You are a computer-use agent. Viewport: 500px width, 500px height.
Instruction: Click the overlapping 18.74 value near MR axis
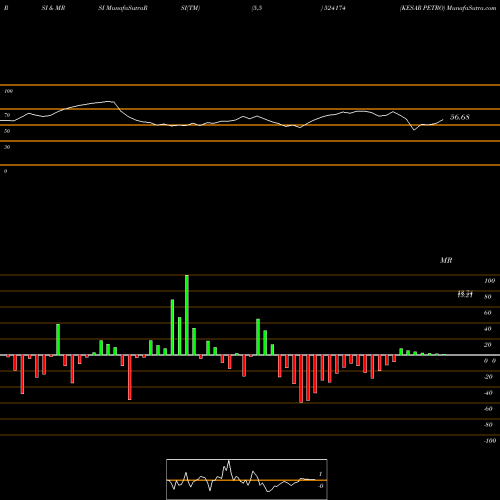click(465, 294)
